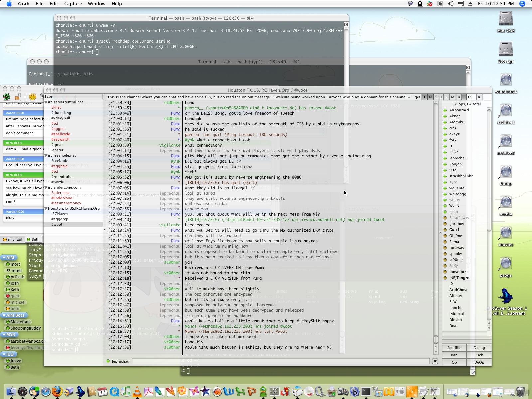The width and height of the screenshot is (532, 399).
Task: Open the Trash in the Dock
Action: (521, 392)
